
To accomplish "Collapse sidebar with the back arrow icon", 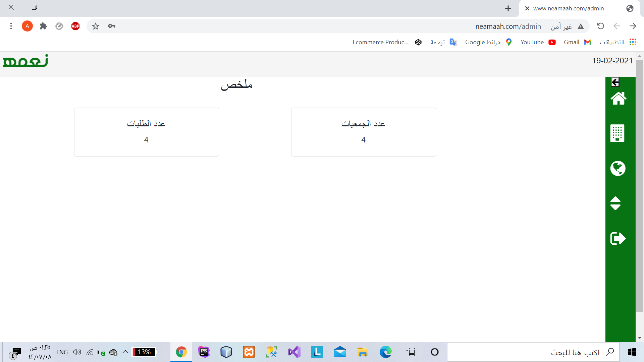I will 615,82.
